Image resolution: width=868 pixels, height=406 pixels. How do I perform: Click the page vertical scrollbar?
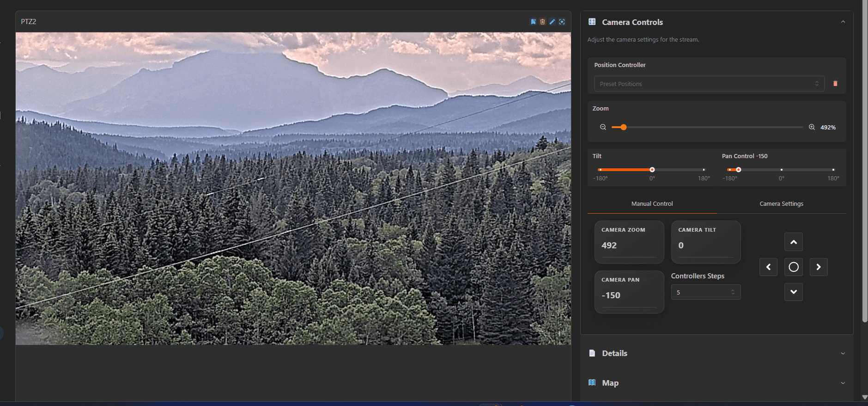865,162
